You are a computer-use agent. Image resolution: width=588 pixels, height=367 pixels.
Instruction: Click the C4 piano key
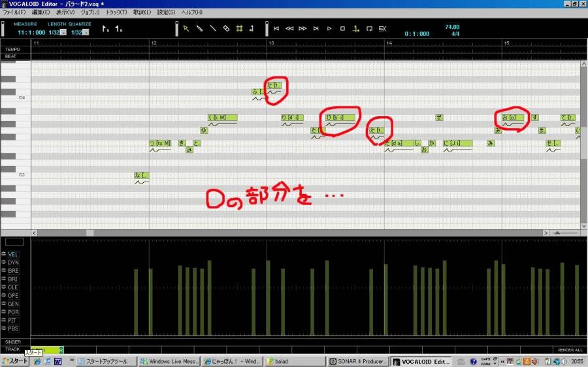coord(16,98)
